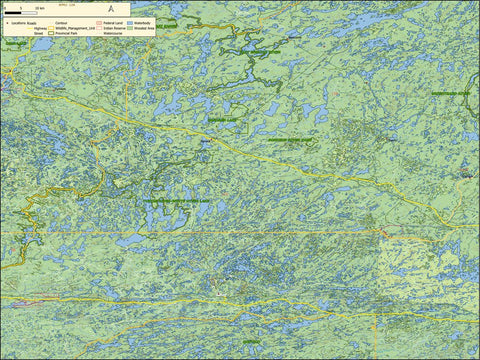
Task: Click the Indian Reserve legend swatch
Action: pyautogui.click(x=99, y=28)
